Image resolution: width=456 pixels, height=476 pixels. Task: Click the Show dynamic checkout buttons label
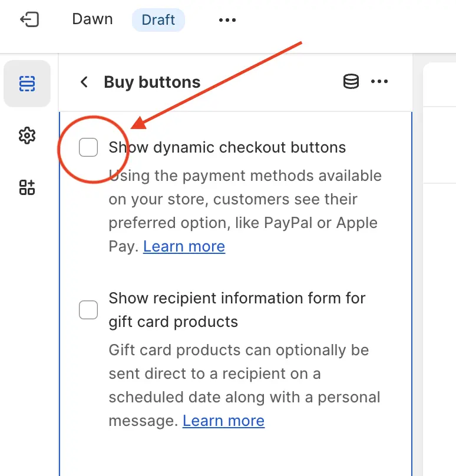click(227, 147)
